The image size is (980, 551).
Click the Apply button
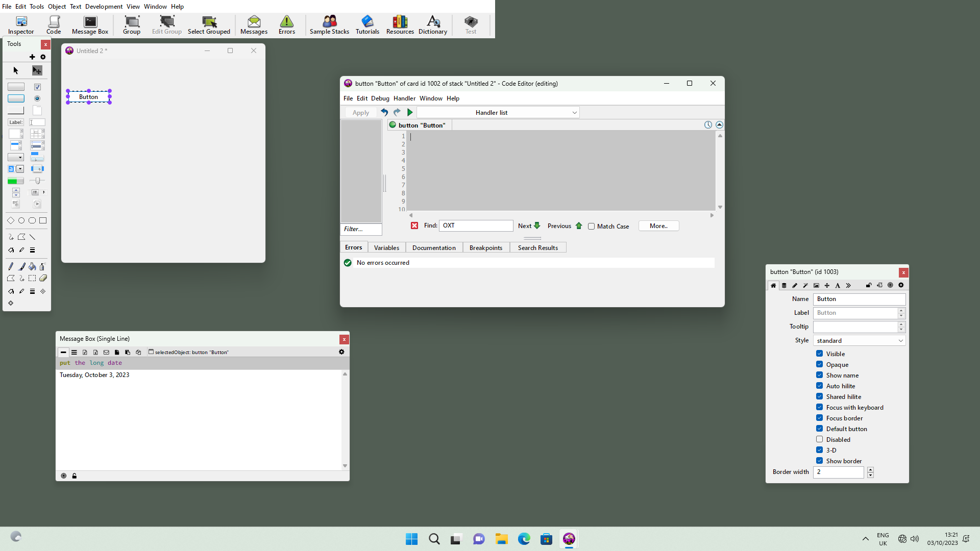pyautogui.click(x=360, y=112)
